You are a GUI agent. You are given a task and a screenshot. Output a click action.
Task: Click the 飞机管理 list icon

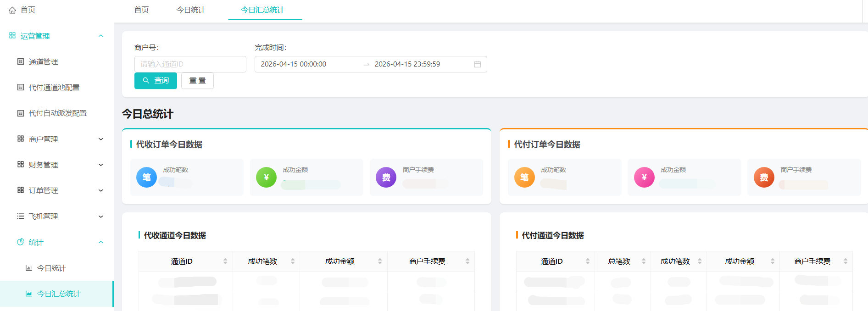21,216
